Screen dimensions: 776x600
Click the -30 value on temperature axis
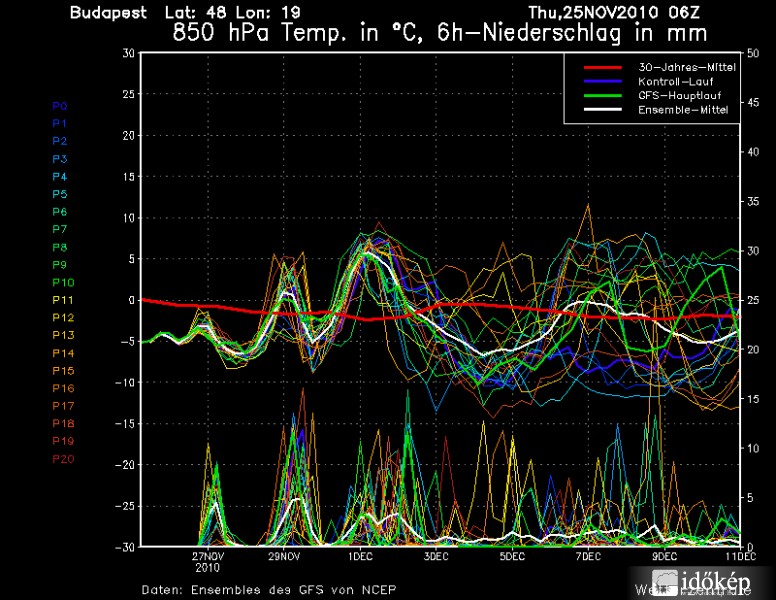coord(125,547)
